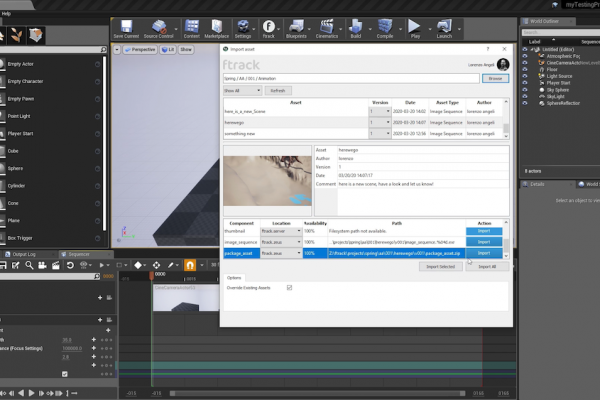The width and height of the screenshot is (600, 400).
Task: Click the Sequencer keyframe diamond icon
Action: [138, 265]
